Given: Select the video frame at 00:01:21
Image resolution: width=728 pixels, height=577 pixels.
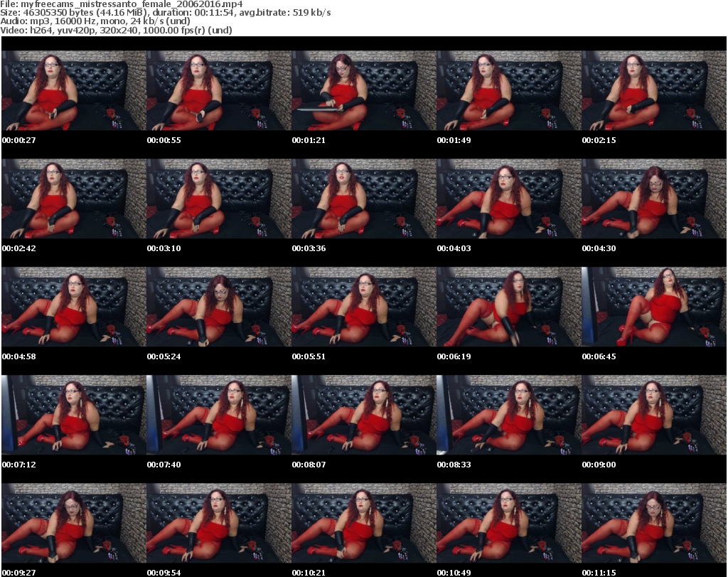Looking at the screenshot, I should pyautogui.click(x=363, y=90).
